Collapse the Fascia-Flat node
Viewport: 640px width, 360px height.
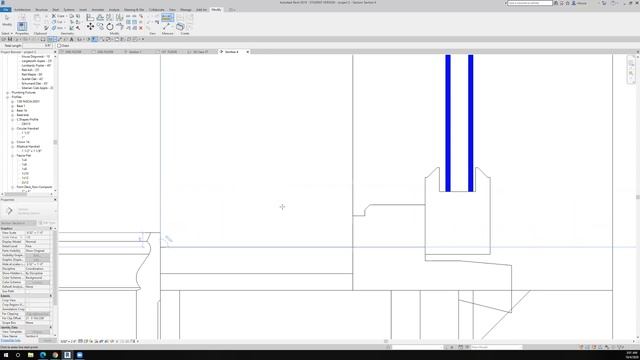tap(13, 156)
